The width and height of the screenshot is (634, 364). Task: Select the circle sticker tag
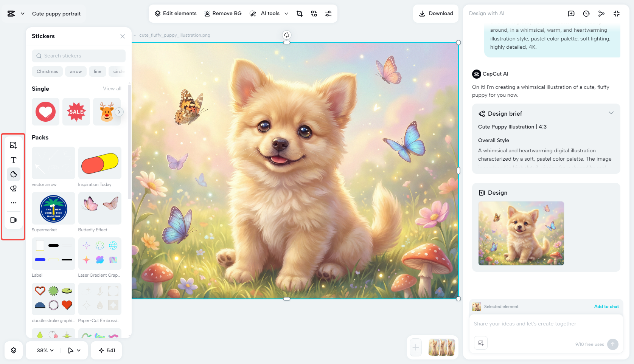[118, 71]
